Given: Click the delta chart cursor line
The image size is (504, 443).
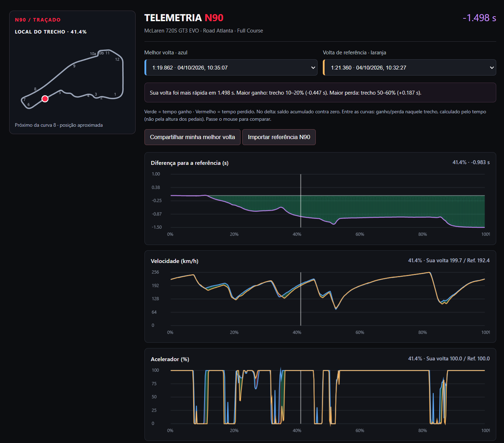Looking at the screenshot, I should pyautogui.click(x=301, y=201).
